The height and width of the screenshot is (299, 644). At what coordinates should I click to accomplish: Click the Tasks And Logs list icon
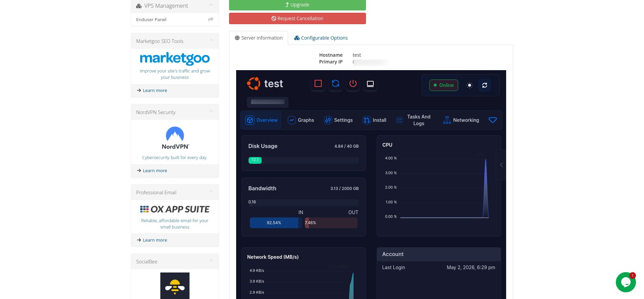399,120
